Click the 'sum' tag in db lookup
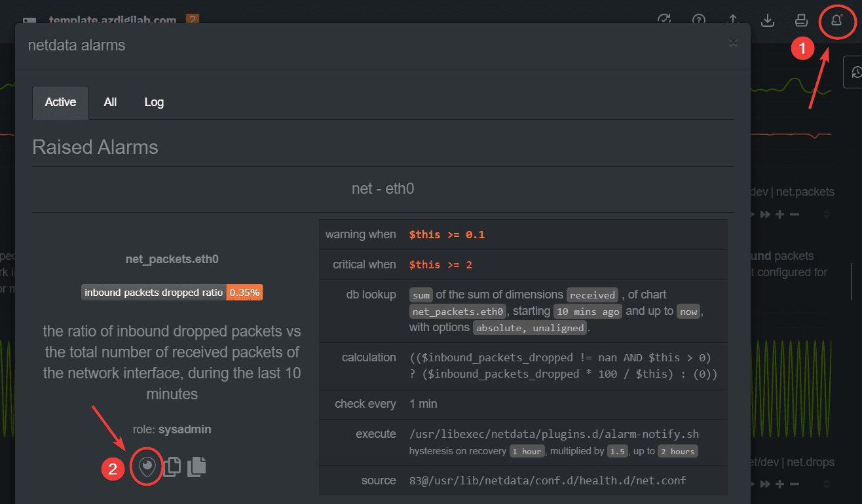This screenshot has width=862, height=504. pos(421,295)
